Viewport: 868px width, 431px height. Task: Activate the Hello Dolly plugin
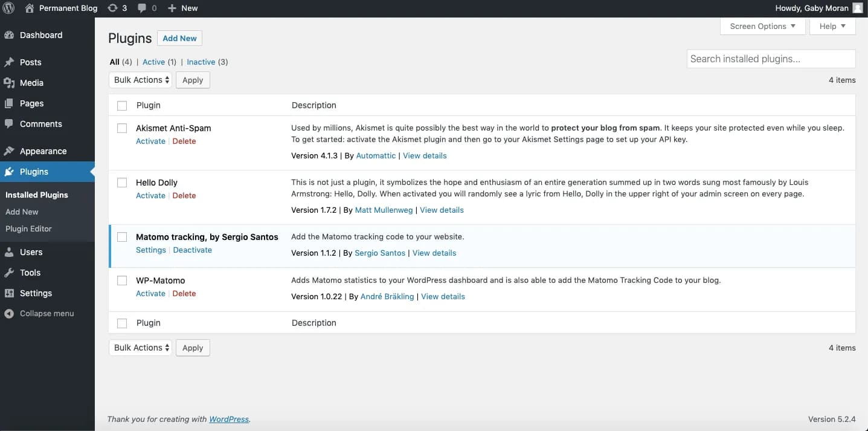150,195
